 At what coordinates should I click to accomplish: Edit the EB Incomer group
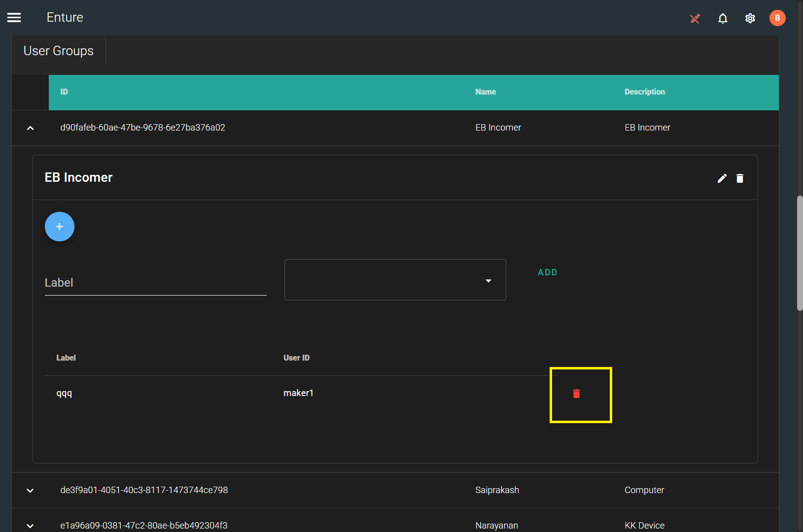[722, 178]
